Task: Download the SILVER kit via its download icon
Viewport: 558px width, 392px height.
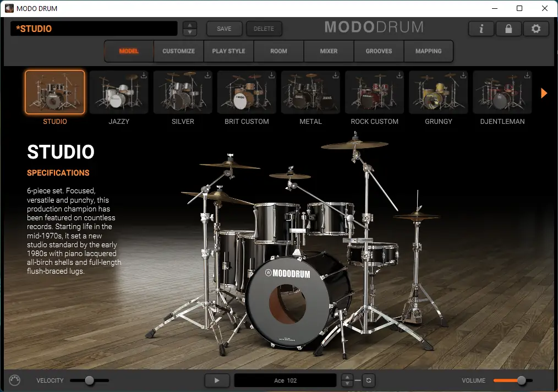Action: [x=207, y=75]
